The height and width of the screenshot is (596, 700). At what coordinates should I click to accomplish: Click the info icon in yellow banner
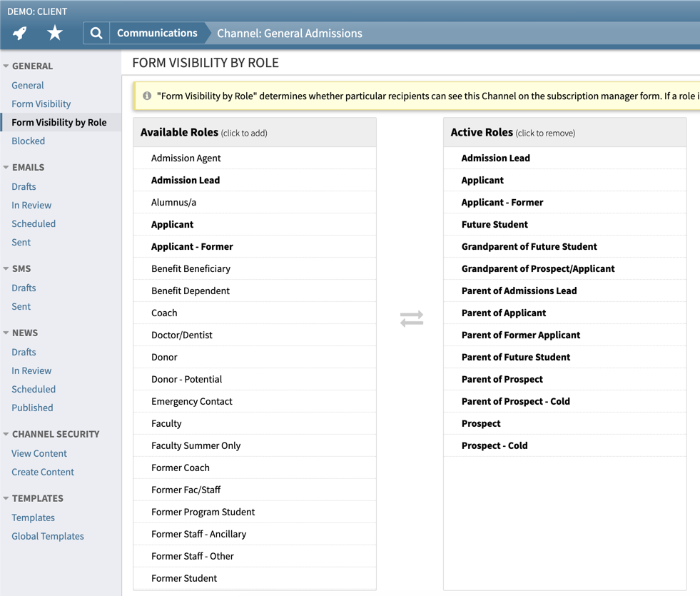point(147,96)
